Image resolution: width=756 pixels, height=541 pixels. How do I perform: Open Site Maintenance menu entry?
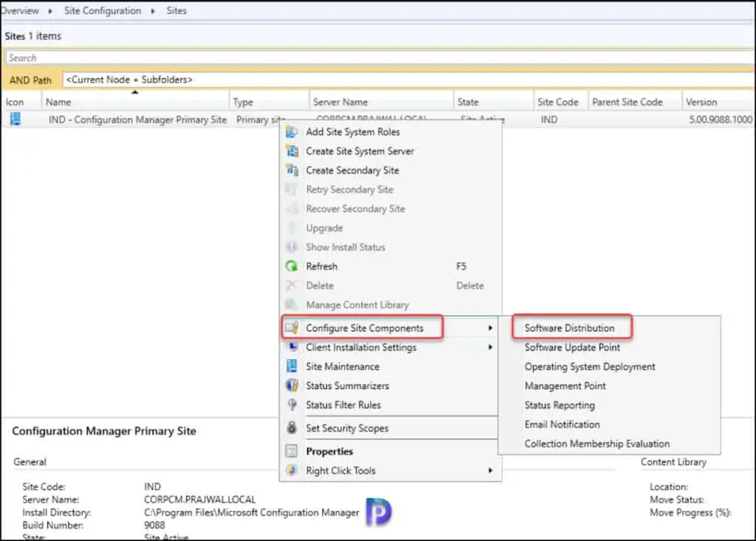tap(343, 367)
